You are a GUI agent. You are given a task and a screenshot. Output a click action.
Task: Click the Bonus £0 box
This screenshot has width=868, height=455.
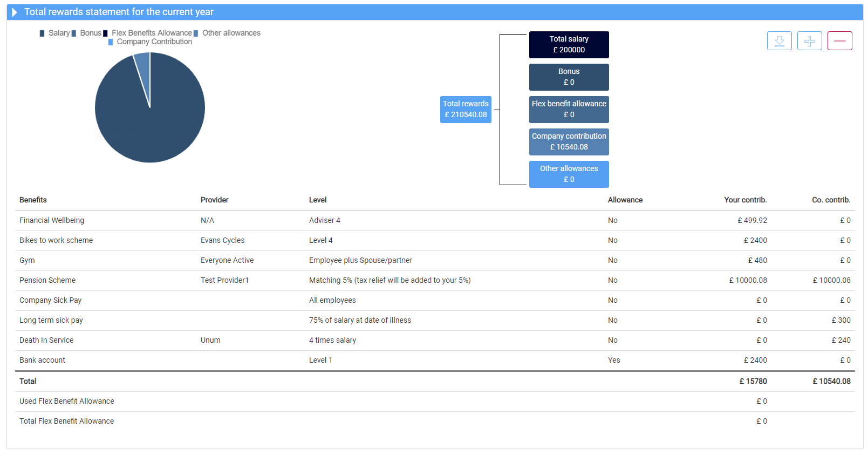(569, 77)
